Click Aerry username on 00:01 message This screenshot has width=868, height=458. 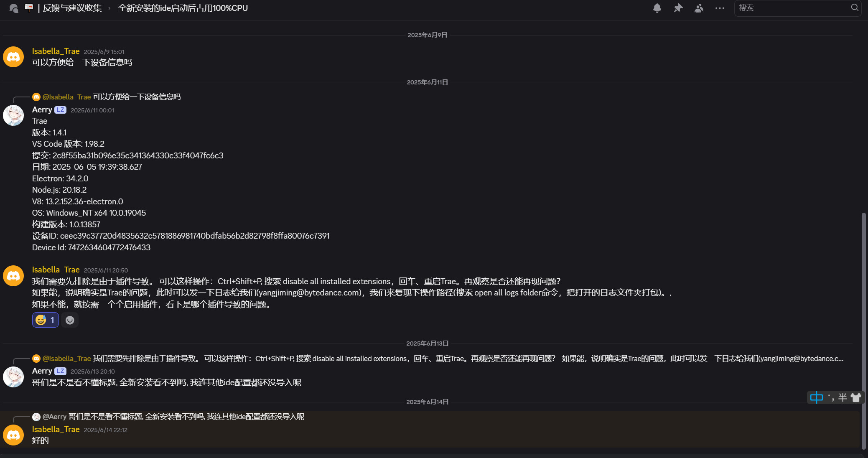pyautogui.click(x=42, y=109)
